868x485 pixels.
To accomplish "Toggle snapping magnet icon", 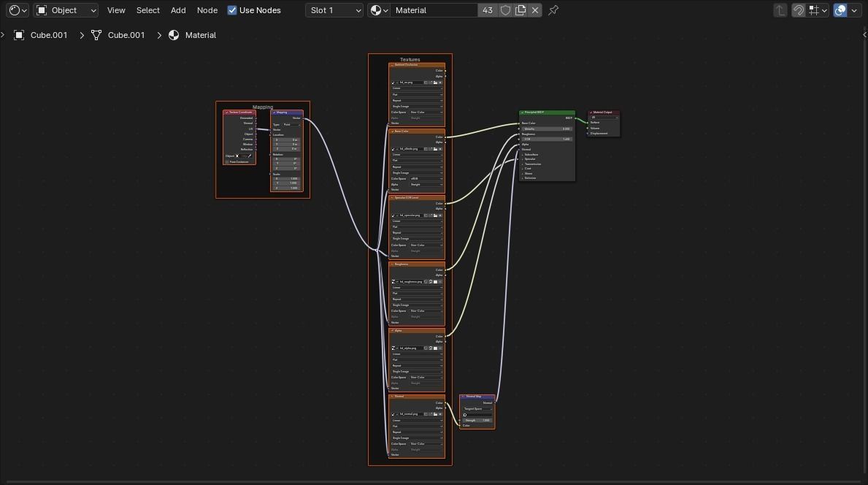I will coord(798,10).
